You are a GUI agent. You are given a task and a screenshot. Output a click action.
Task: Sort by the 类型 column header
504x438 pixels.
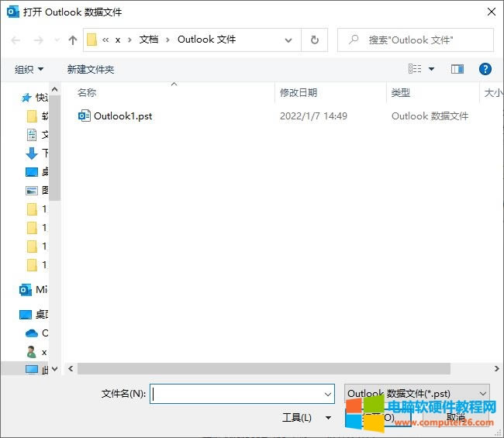click(x=401, y=93)
